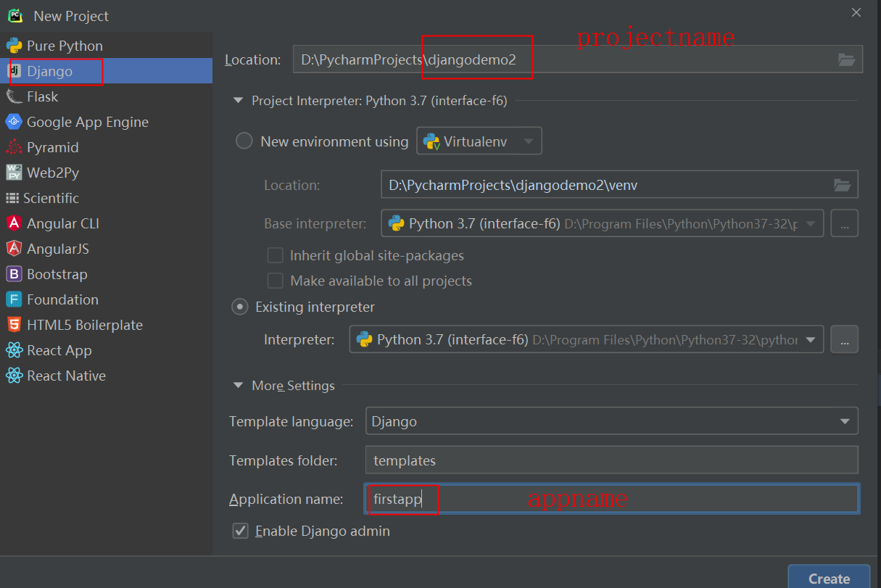
Task: Click the Flask project type icon
Action: [14, 96]
